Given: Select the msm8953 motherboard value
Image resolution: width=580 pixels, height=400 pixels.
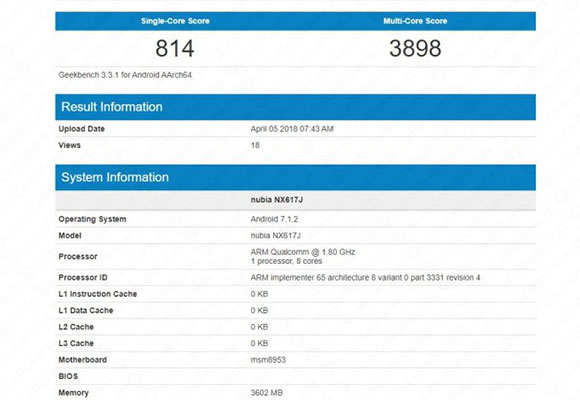Looking at the screenshot, I should tap(268, 360).
